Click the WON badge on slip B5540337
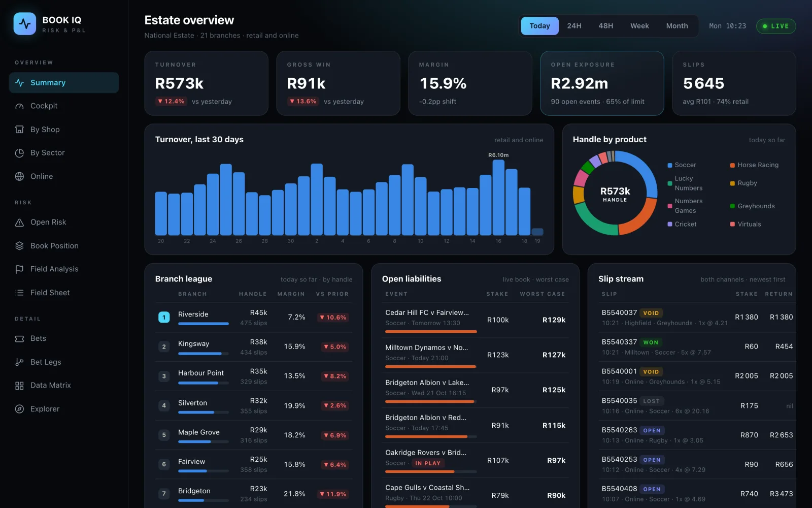 point(651,343)
